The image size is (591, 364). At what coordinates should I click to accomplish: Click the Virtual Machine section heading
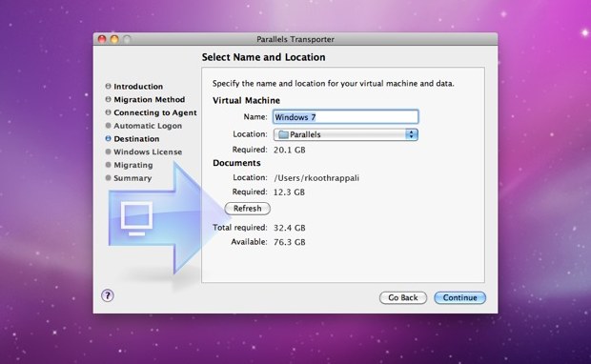246,101
